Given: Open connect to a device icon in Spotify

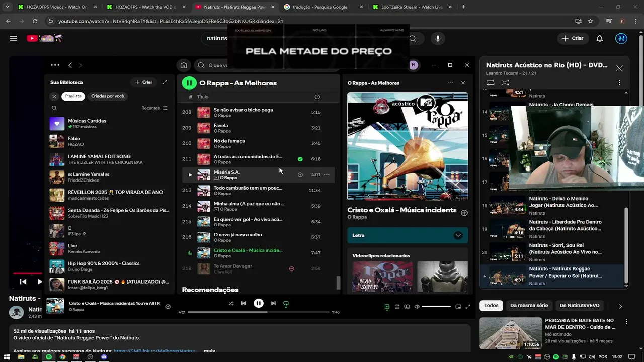Looking at the screenshot, I should coord(407,307).
